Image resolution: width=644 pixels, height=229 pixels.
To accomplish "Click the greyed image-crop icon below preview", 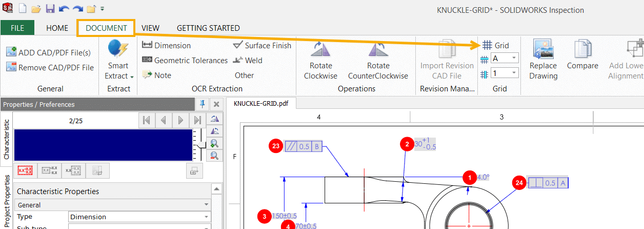I will click(x=97, y=170).
